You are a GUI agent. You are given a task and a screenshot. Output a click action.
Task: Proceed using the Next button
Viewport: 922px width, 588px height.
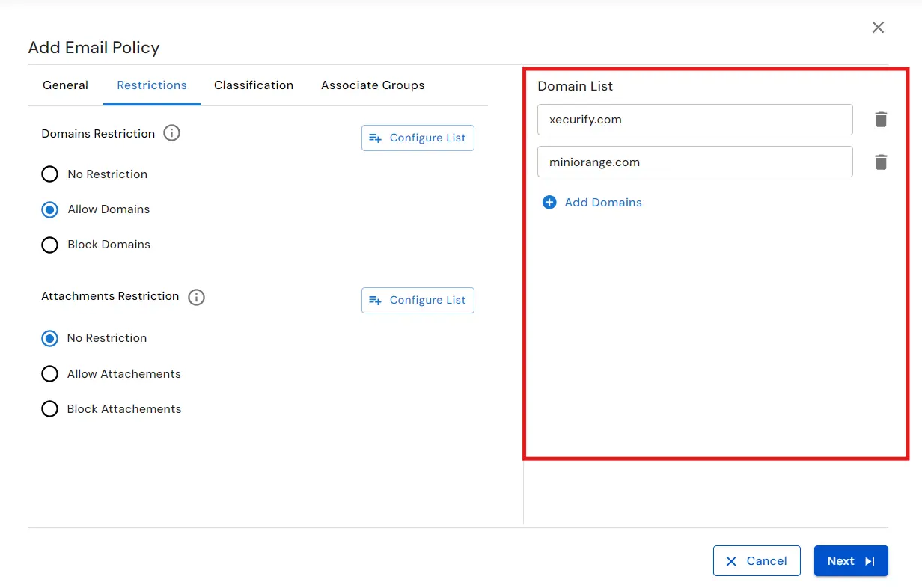[x=851, y=560]
